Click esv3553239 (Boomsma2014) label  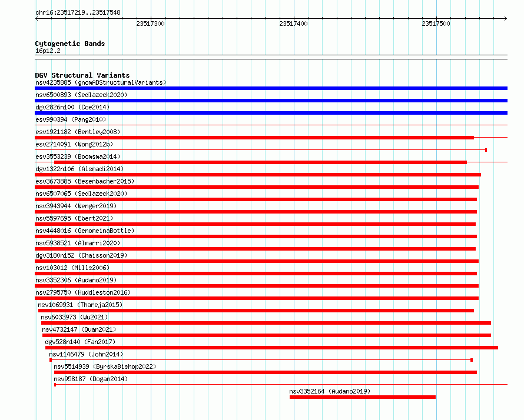coord(78,156)
